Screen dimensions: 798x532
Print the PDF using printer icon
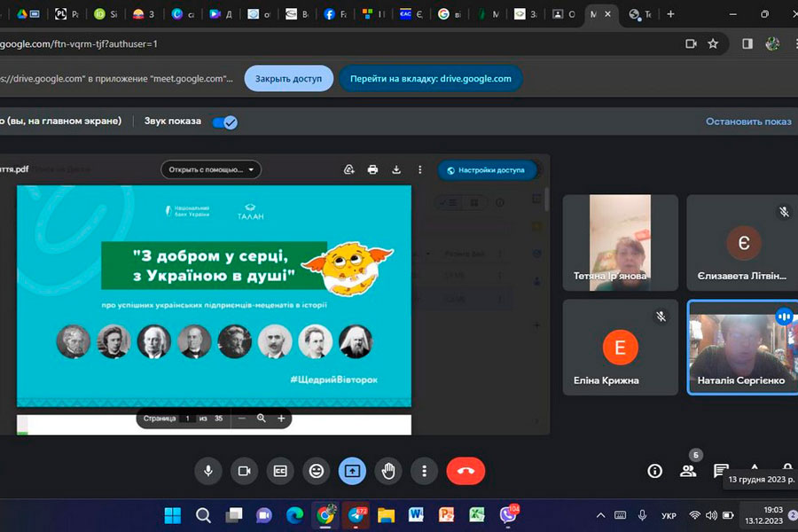click(372, 169)
